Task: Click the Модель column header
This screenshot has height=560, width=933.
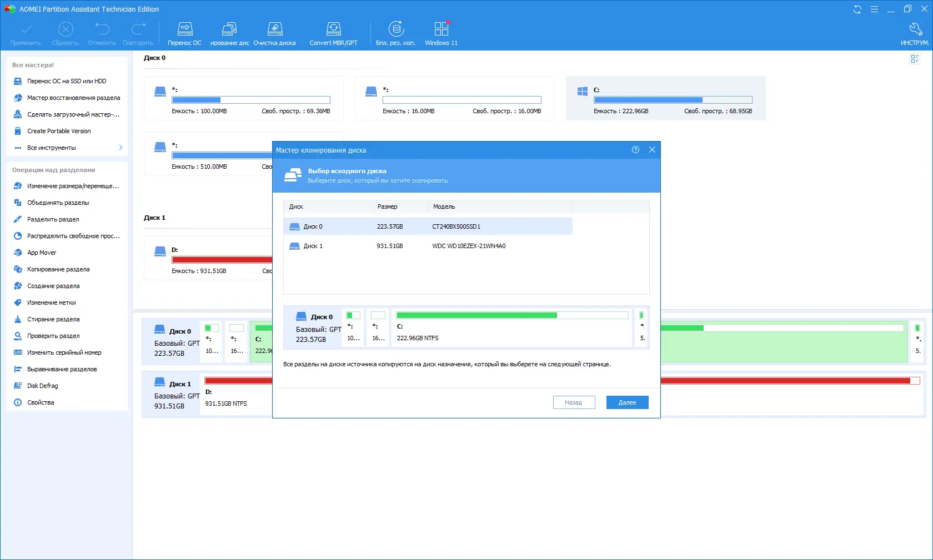Action: pos(500,206)
